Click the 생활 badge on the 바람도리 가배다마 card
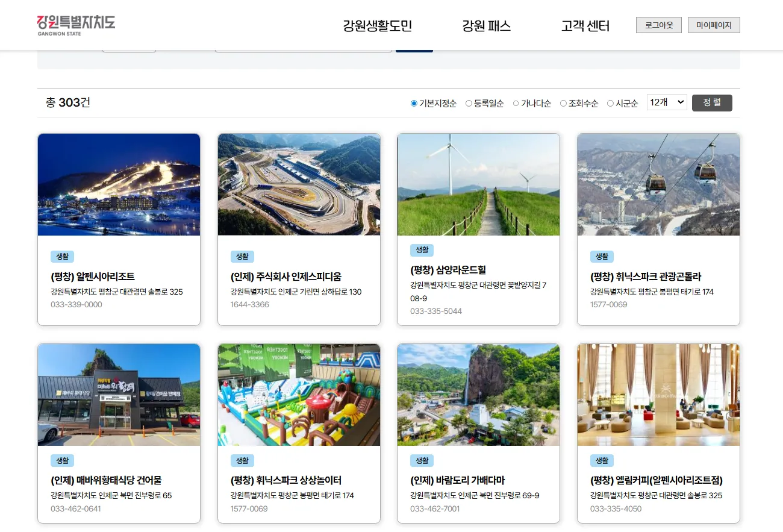The width and height of the screenshot is (783, 532). (422, 460)
